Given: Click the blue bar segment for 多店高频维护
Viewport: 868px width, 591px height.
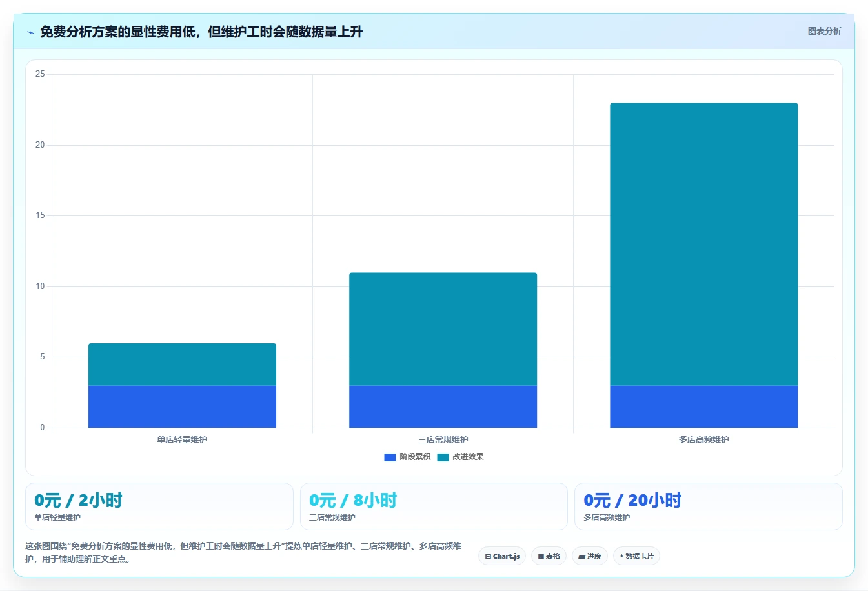Looking at the screenshot, I should (x=704, y=406).
